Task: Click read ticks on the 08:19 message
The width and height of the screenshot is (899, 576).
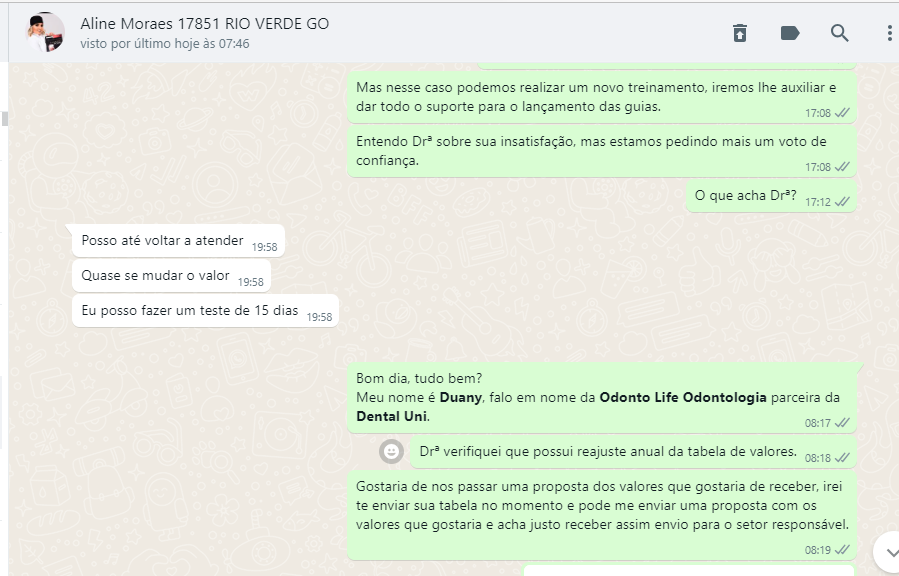Action: tap(842, 550)
